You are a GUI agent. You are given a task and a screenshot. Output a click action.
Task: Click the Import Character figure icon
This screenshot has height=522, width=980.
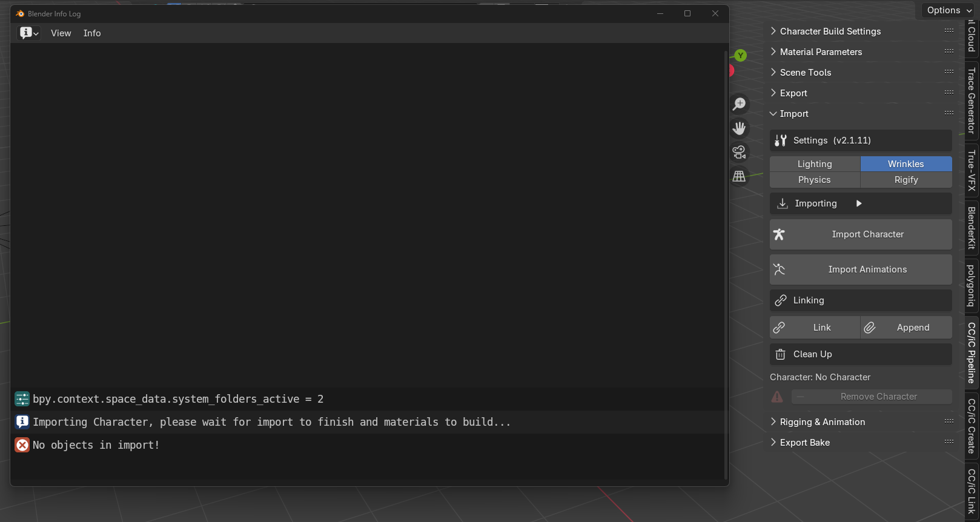click(x=780, y=234)
